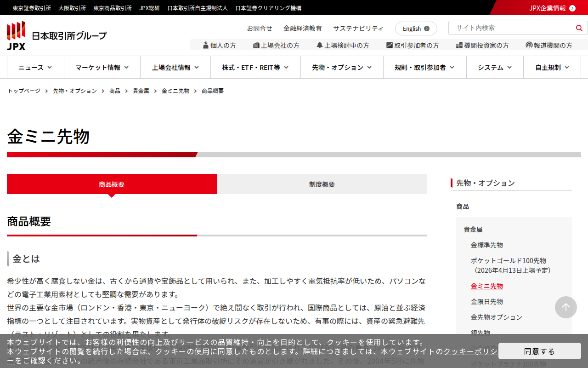Expand the 自主規制 menu

[x=552, y=67]
